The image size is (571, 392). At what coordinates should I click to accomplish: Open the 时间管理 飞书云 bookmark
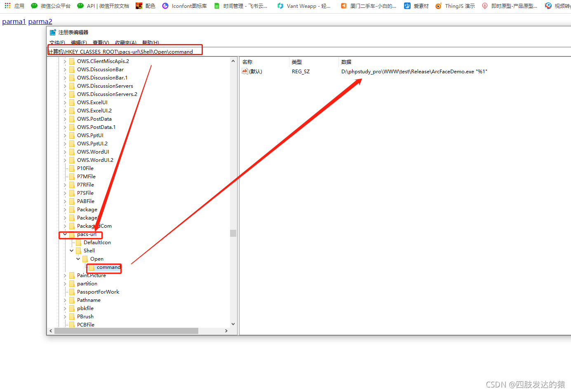241,6
